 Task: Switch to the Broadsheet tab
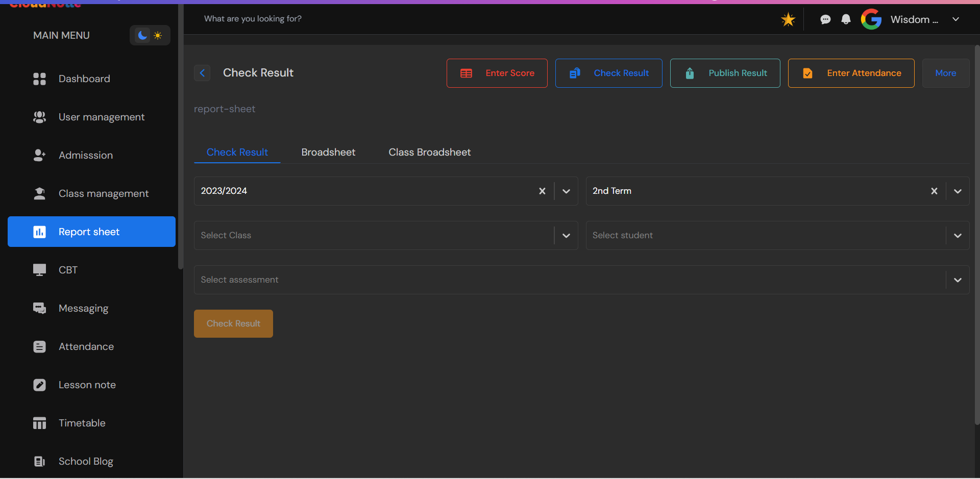click(x=328, y=152)
